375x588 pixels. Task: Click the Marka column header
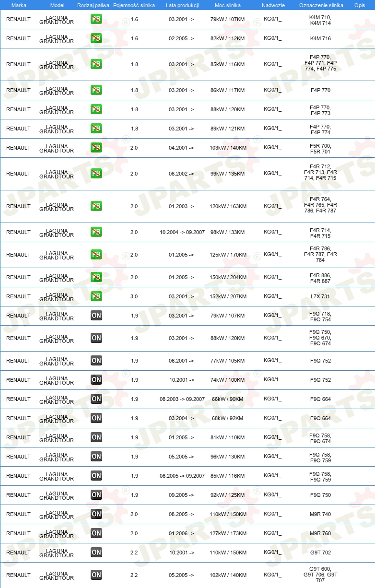pos(19,5)
